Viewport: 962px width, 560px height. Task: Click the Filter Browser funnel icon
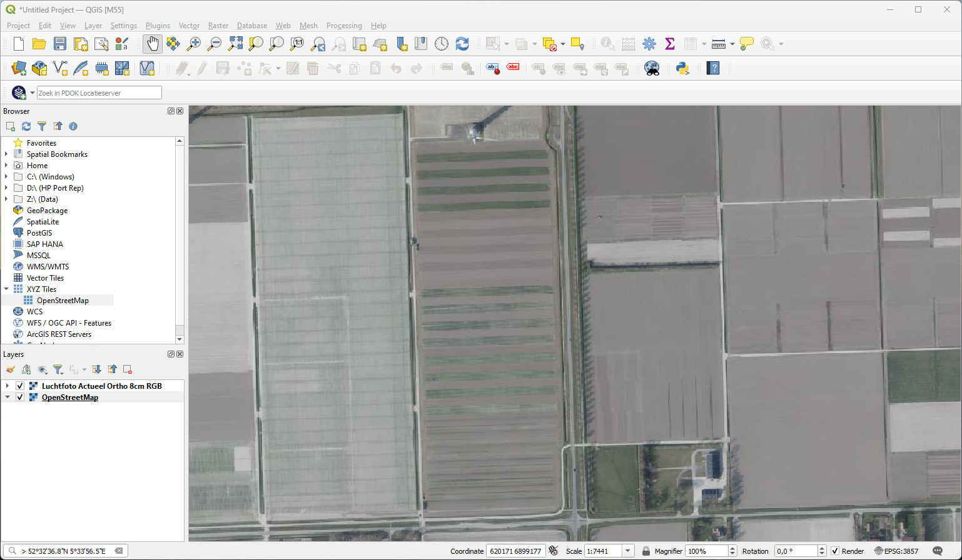pyautogui.click(x=42, y=126)
